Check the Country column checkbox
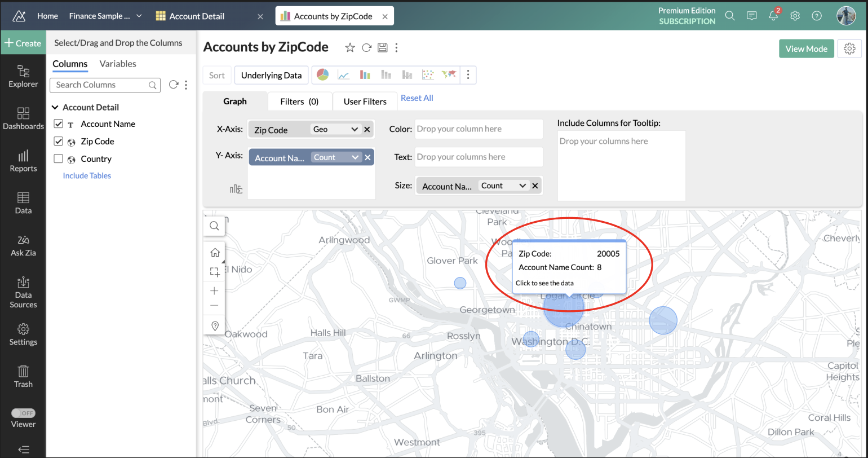This screenshot has width=868, height=458. click(58, 158)
